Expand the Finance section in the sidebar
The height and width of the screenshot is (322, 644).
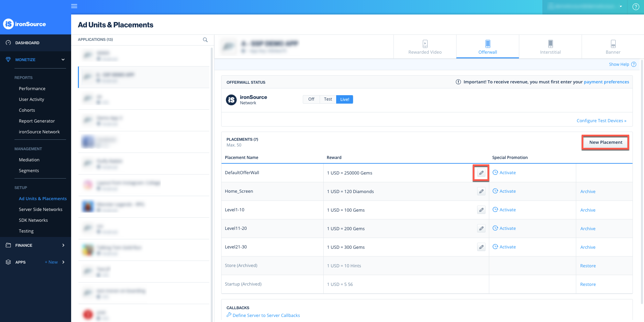[63, 245]
